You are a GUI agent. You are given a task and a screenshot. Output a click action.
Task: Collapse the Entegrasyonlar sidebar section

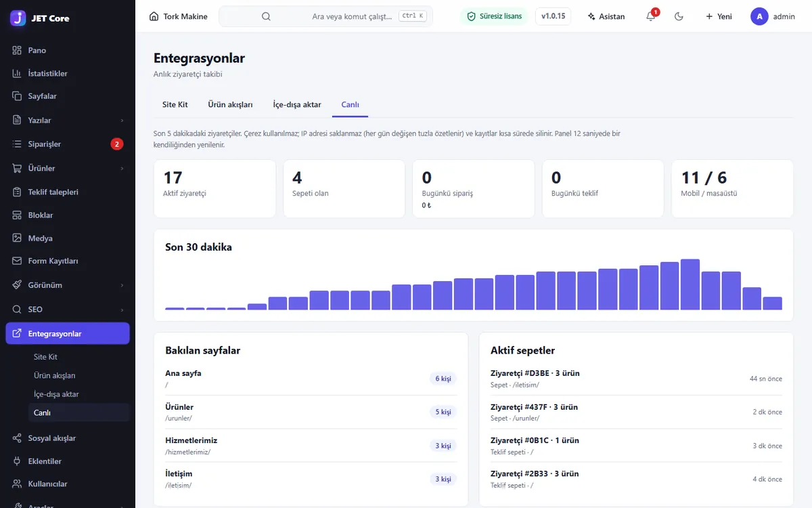click(68, 333)
